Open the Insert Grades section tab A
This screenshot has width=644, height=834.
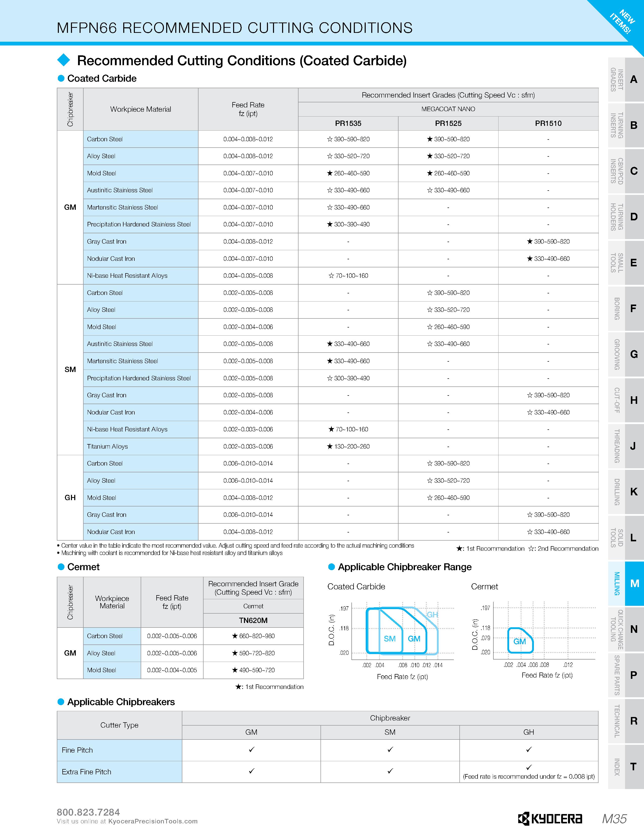point(626,79)
